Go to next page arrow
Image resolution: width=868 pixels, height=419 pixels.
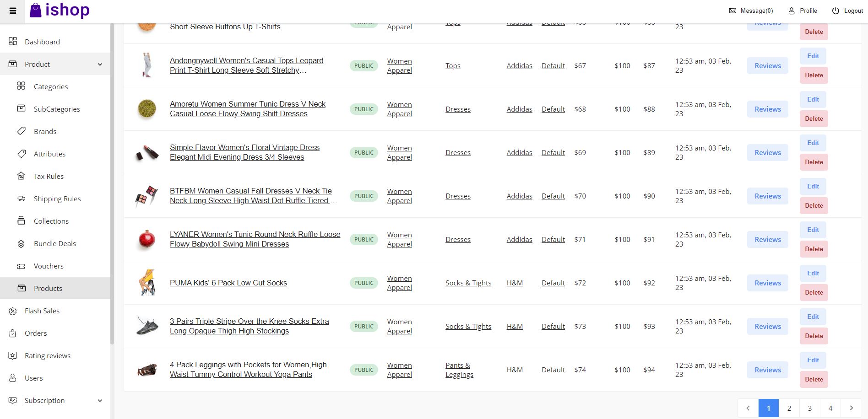pos(851,408)
